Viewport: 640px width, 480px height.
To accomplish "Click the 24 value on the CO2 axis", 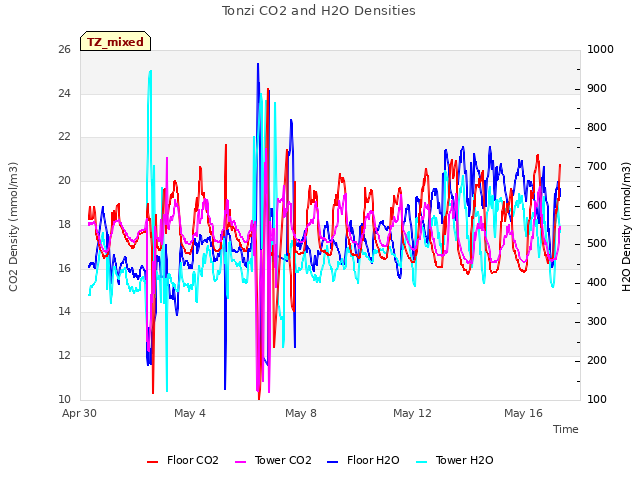I will (x=64, y=93).
